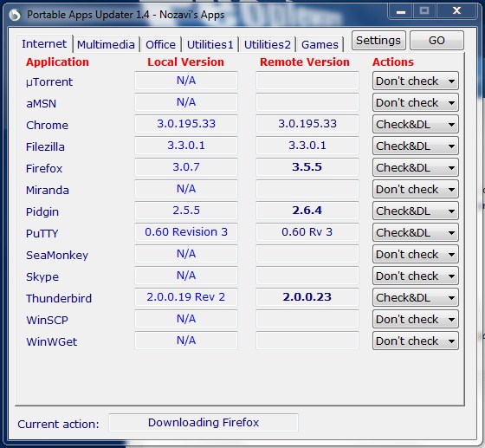Image resolution: width=485 pixels, height=448 pixels.
Task: Click the PuTTY remote version 0.60 Rv 3
Action: (x=307, y=232)
